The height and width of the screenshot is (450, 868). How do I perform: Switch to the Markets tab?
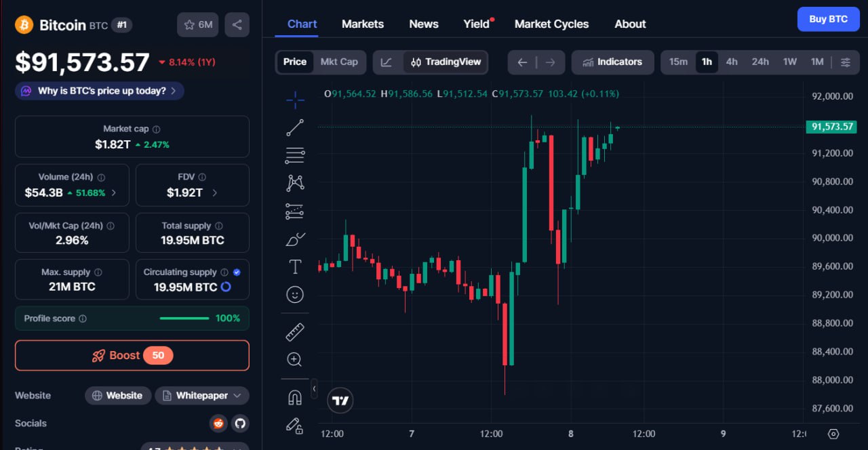pyautogui.click(x=362, y=24)
